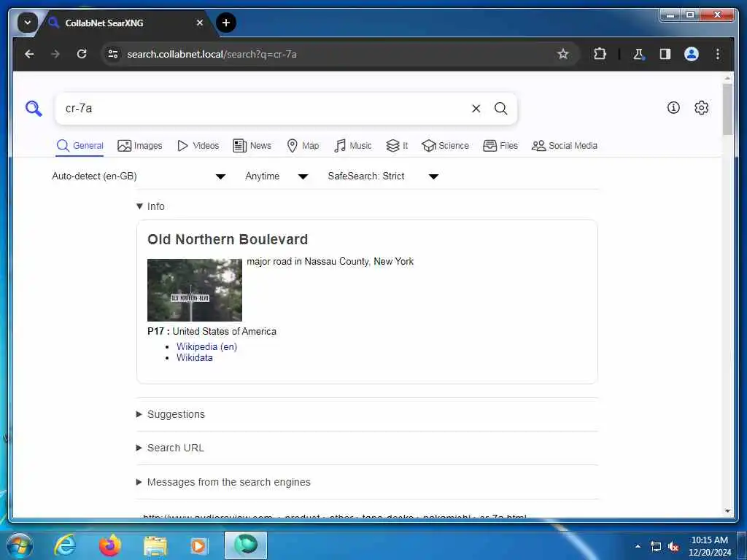Click the active Chrome taskbar button

[246, 545]
